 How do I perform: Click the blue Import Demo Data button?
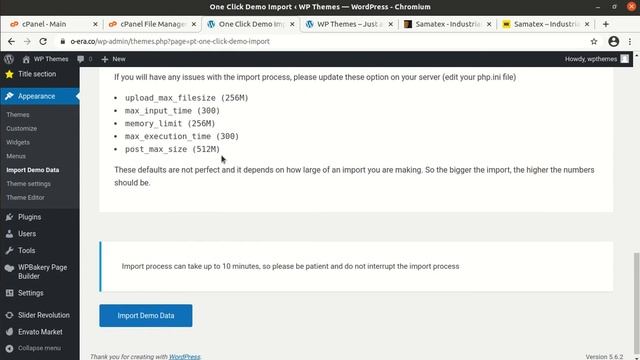[x=146, y=316]
